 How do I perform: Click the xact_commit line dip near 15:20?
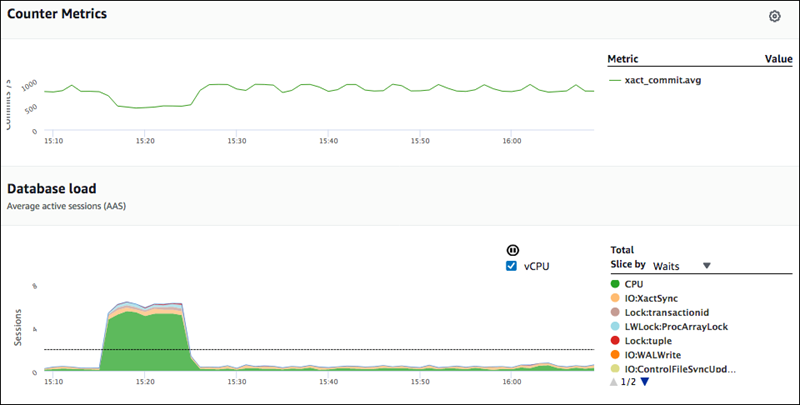pyautogui.click(x=142, y=107)
